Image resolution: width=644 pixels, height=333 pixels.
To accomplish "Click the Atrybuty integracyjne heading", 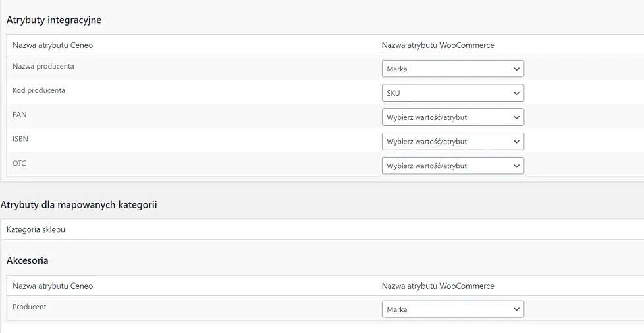I will click(x=54, y=20).
